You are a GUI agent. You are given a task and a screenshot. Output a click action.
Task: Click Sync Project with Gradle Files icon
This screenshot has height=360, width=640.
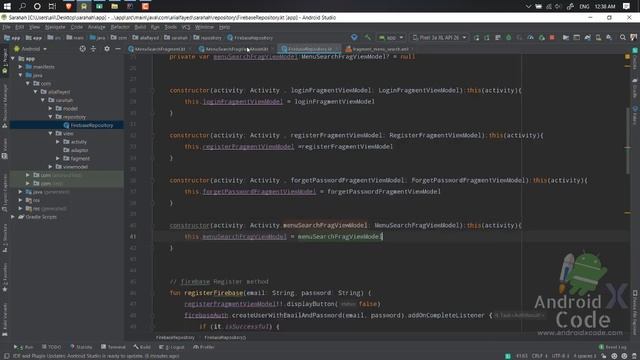coord(587,38)
